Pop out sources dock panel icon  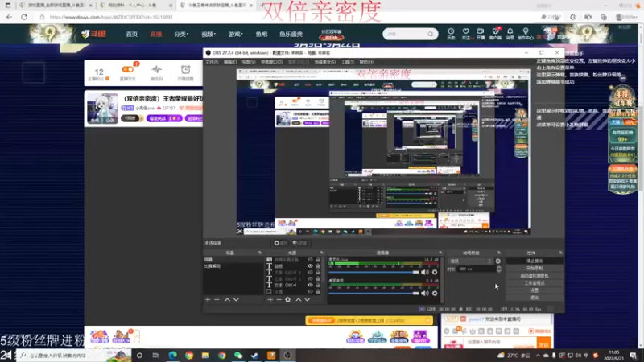coord(321,253)
